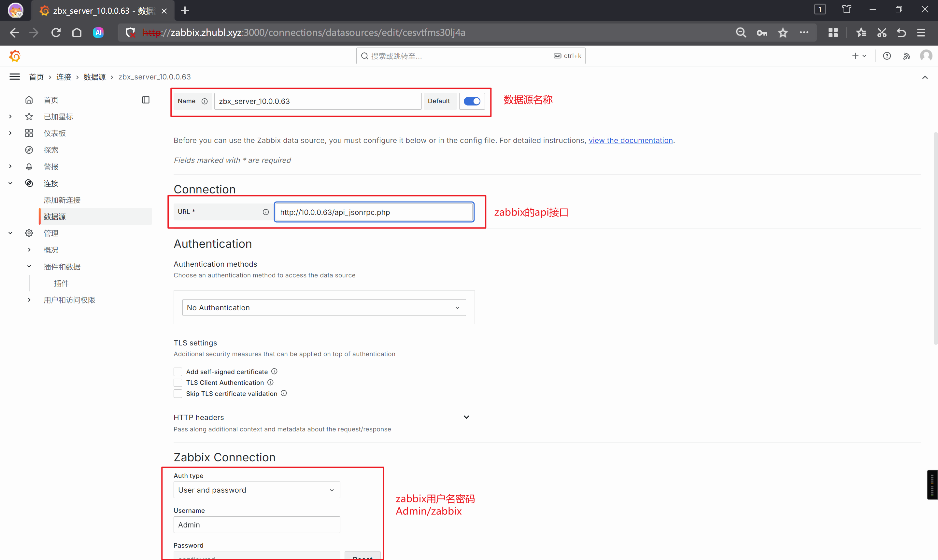The image size is (938, 560).
Task: Click the compass icon for 探索
Action: point(29,150)
